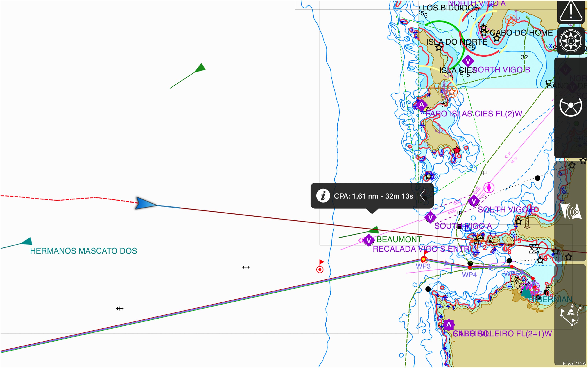Tap the red star light on Cies island
The width and height of the screenshot is (588, 368).
pyautogui.click(x=457, y=150)
